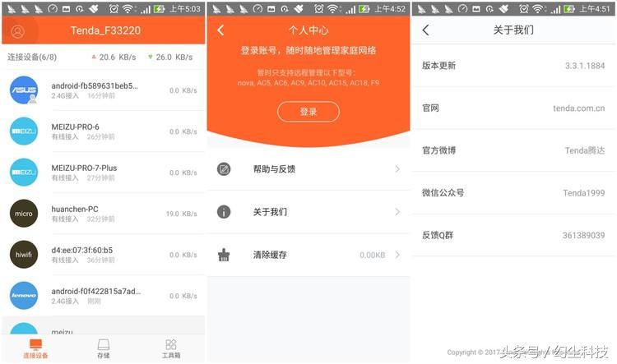
Task: Tap the ASUS device avatar icon
Action: 24,90
